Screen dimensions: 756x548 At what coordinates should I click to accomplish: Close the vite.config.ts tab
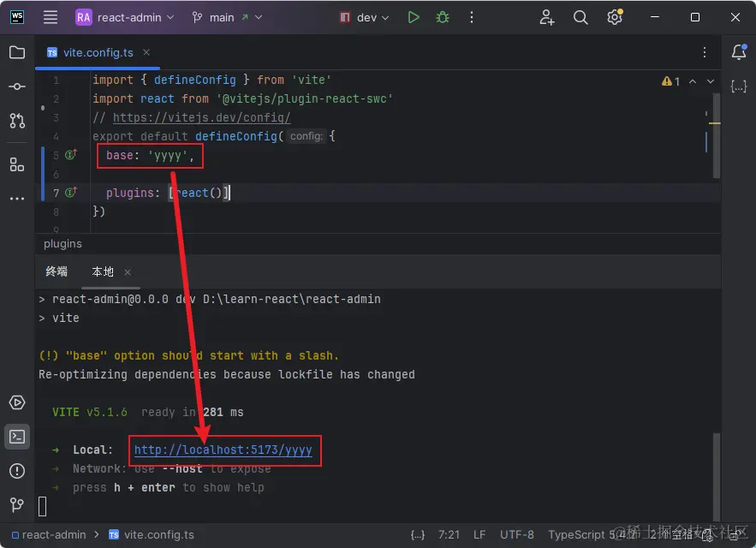(146, 52)
